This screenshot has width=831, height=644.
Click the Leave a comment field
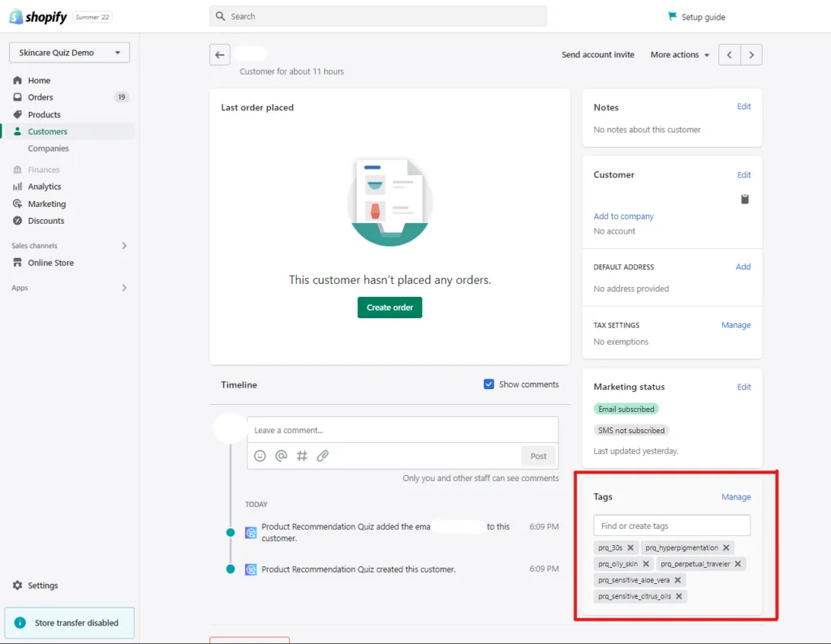[x=403, y=430]
